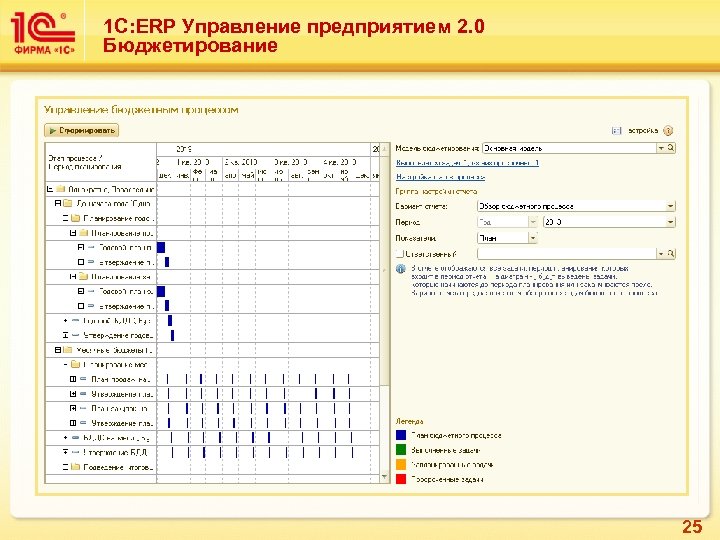
Task: Expand the План продаж row toggle
Action: coord(73,379)
